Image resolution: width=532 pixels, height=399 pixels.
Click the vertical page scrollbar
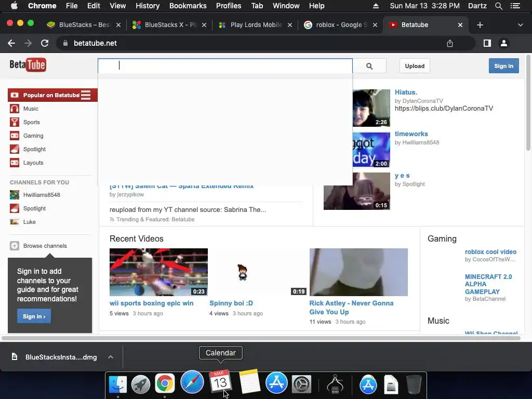point(528,102)
